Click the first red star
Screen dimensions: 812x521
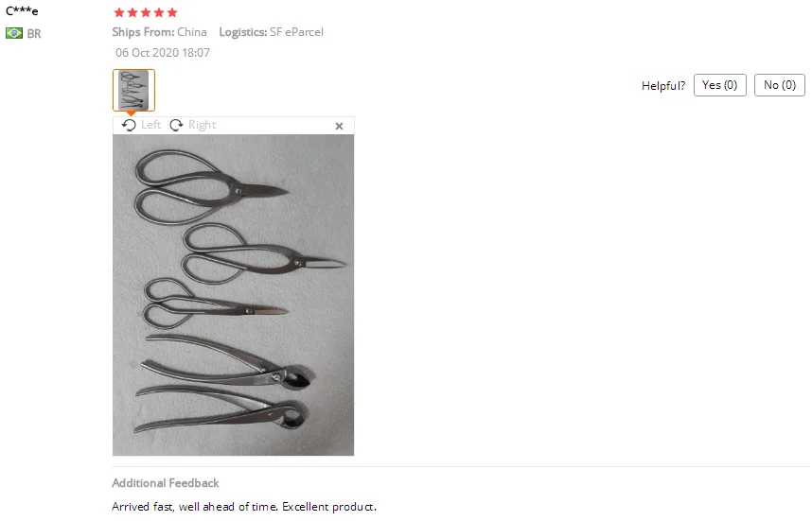(x=119, y=12)
